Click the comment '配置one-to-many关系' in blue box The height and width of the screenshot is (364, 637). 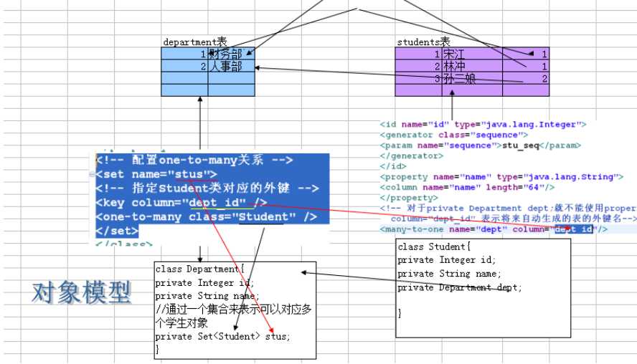click(194, 160)
